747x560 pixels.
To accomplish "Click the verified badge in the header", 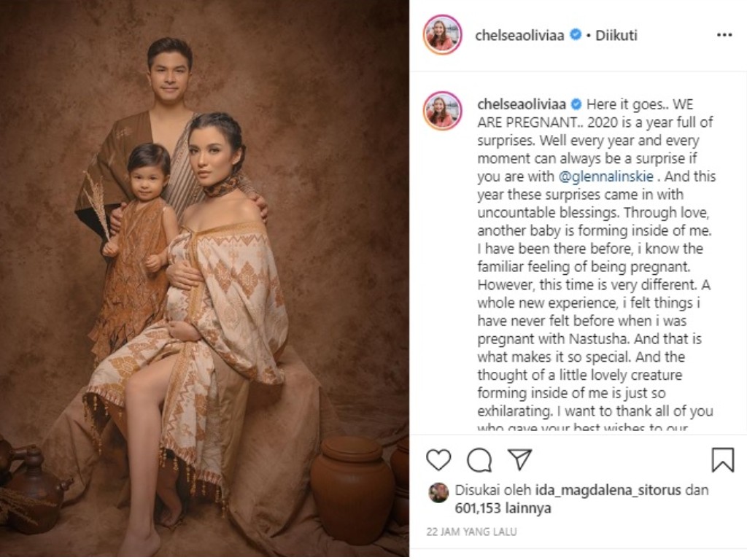I will pos(576,35).
